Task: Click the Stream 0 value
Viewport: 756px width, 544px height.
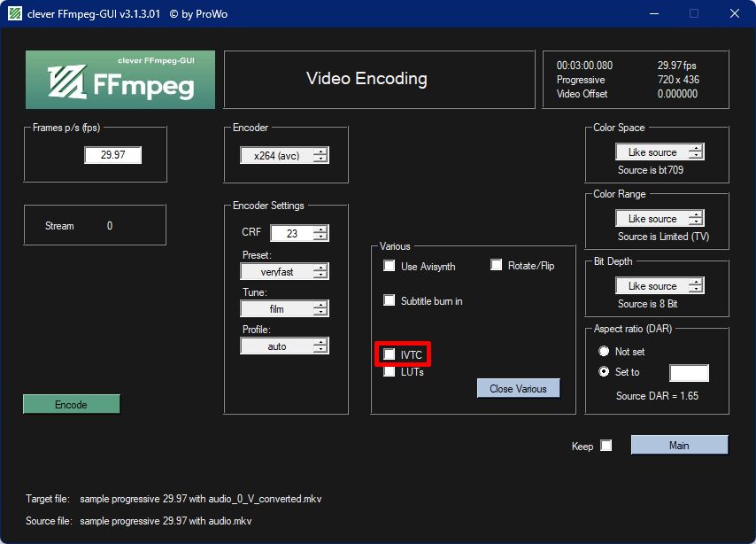Action: [x=110, y=225]
